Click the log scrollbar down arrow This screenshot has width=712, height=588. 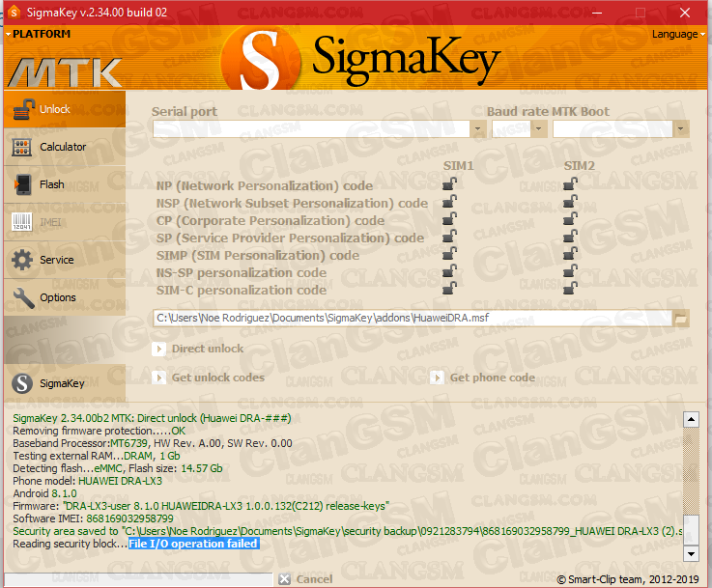pos(691,553)
